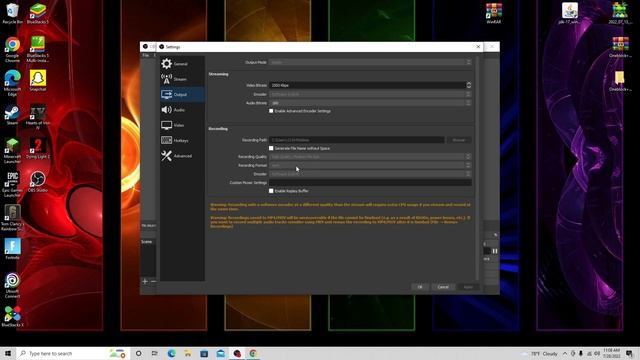Open the Video settings monitor icon
Viewport: 640px width, 360px height.
click(x=167, y=125)
